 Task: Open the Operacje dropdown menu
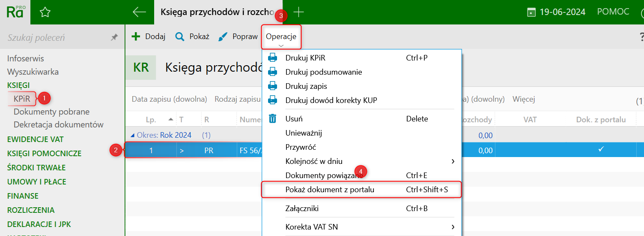click(281, 37)
